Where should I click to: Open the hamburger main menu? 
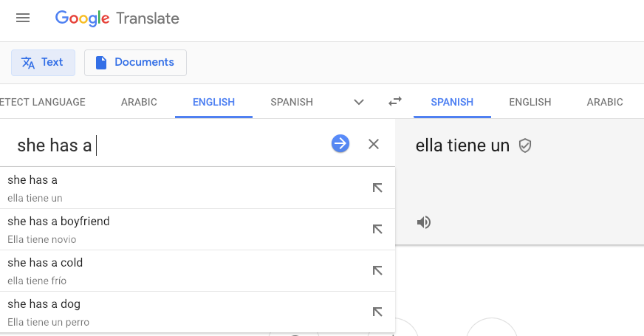tap(23, 18)
